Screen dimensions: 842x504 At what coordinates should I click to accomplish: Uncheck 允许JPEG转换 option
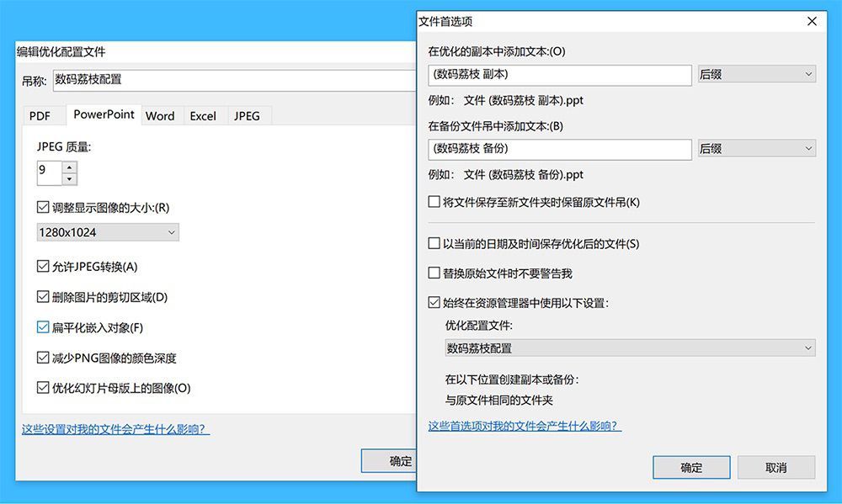tap(43, 266)
